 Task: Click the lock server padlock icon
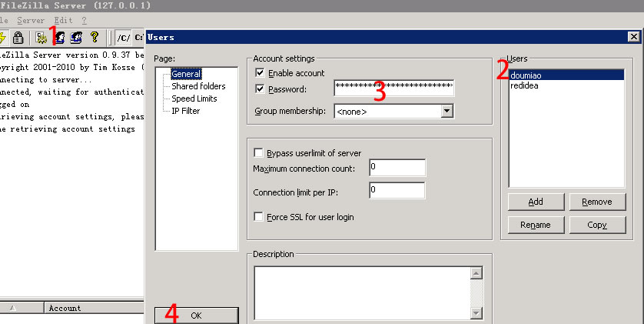click(x=18, y=38)
